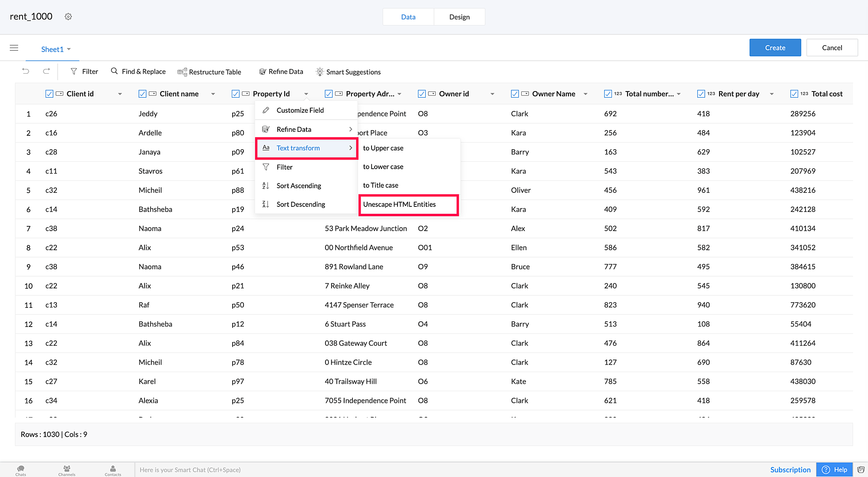Click the undo arrow icon
This screenshot has height=477, width=868.
pyautogui.click(x=26, y=71)
